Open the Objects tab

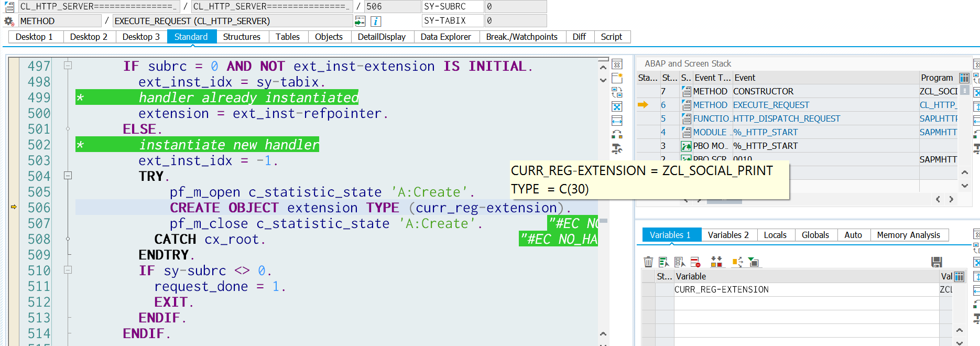tap(329, 37)
